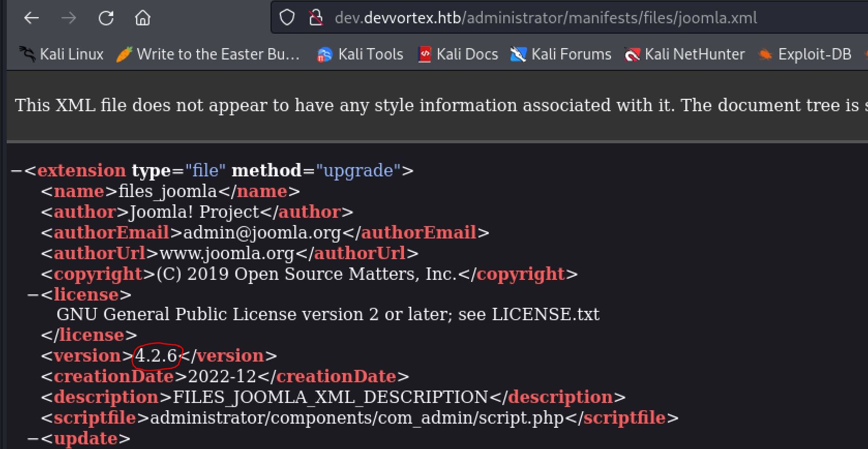
Task: Reload the current page
Action: [106, 18]
